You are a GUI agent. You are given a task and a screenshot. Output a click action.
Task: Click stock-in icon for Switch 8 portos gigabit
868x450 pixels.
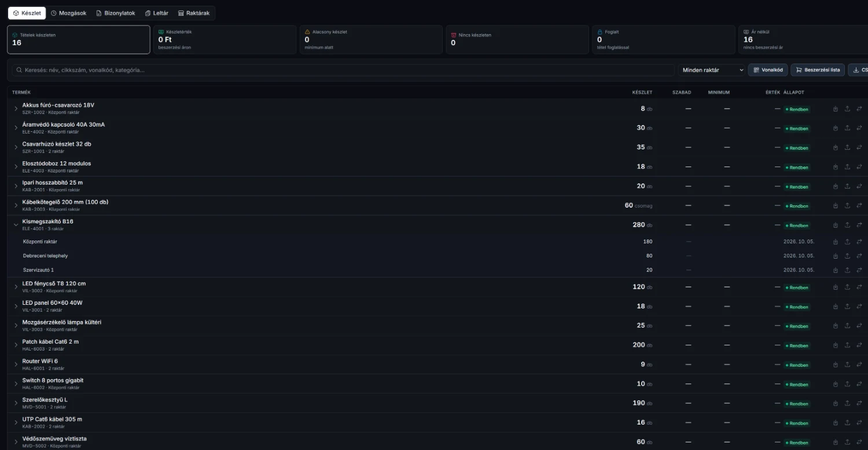(x=835, y=384)
